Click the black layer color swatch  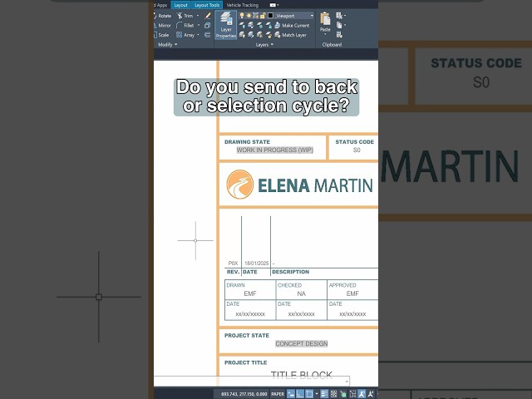point(270,16)
